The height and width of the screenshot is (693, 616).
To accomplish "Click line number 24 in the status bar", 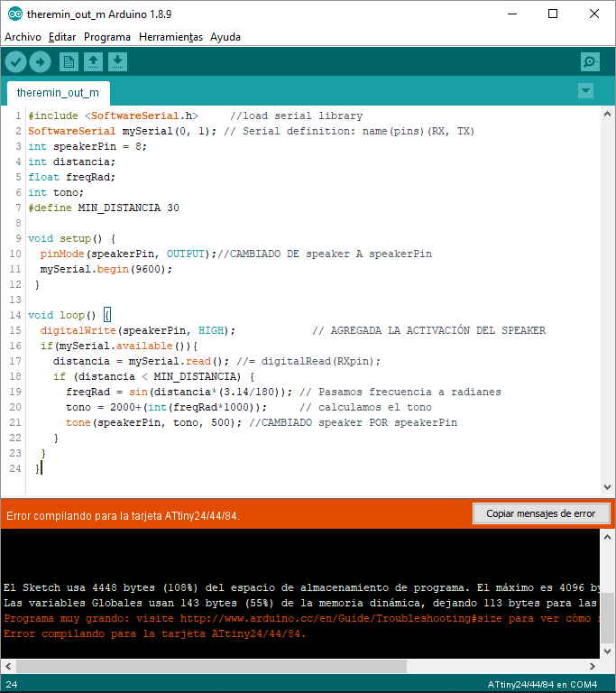I will click(12, 685).
